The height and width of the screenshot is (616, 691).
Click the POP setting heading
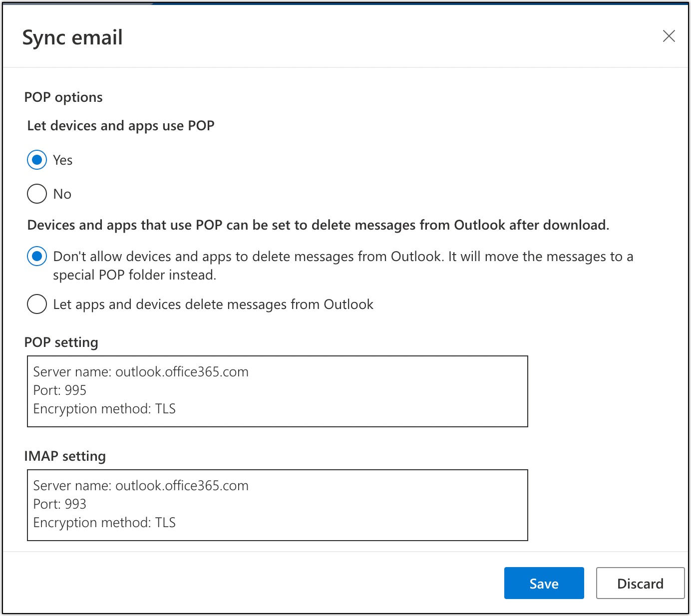[61, 342]
